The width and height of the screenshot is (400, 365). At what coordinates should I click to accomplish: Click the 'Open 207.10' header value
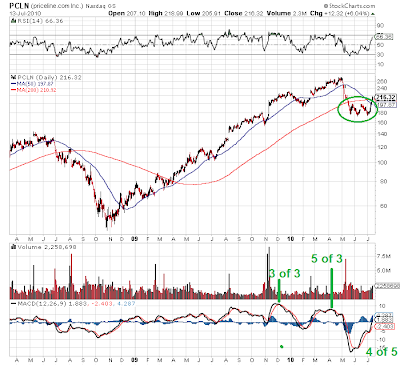[x=127, y=13]
